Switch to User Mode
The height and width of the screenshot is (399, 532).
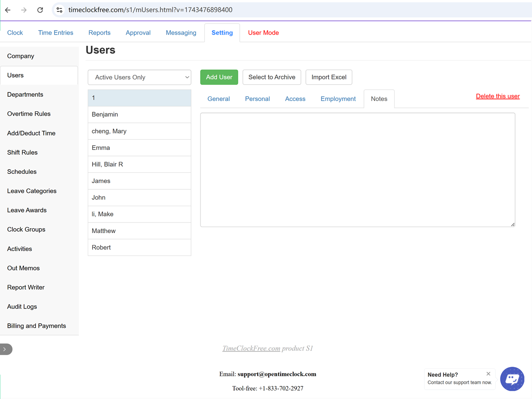pos(263,33)
